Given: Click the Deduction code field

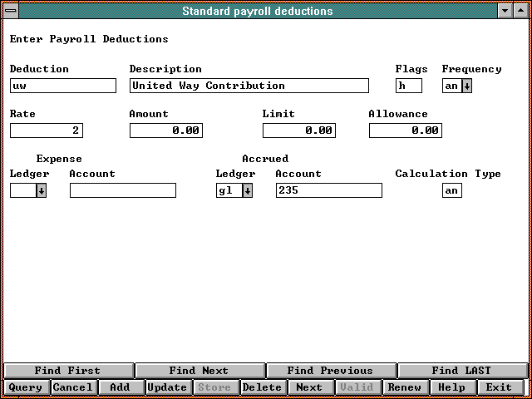Looking at the screenshot, I should click(x=63, y=86).
